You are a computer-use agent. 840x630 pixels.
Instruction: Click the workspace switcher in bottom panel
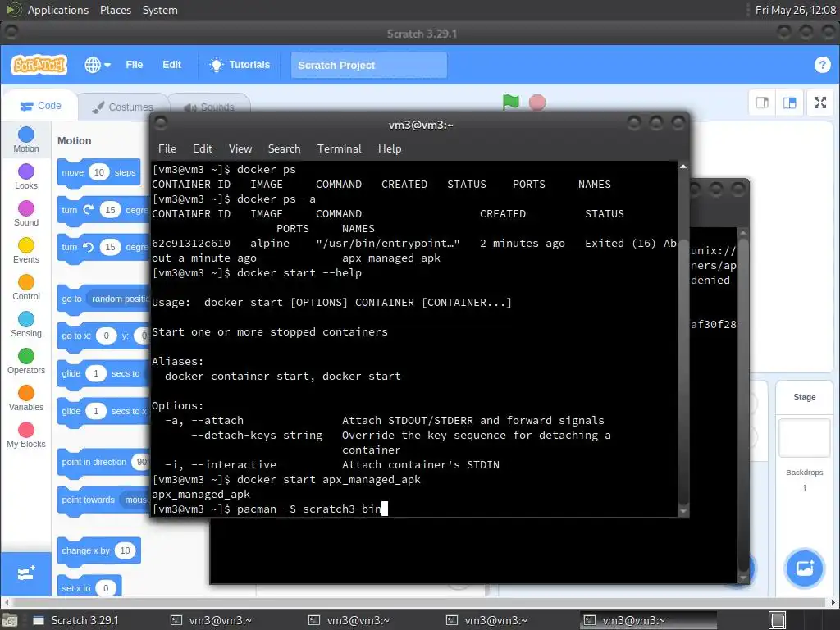tap(778, 620)
